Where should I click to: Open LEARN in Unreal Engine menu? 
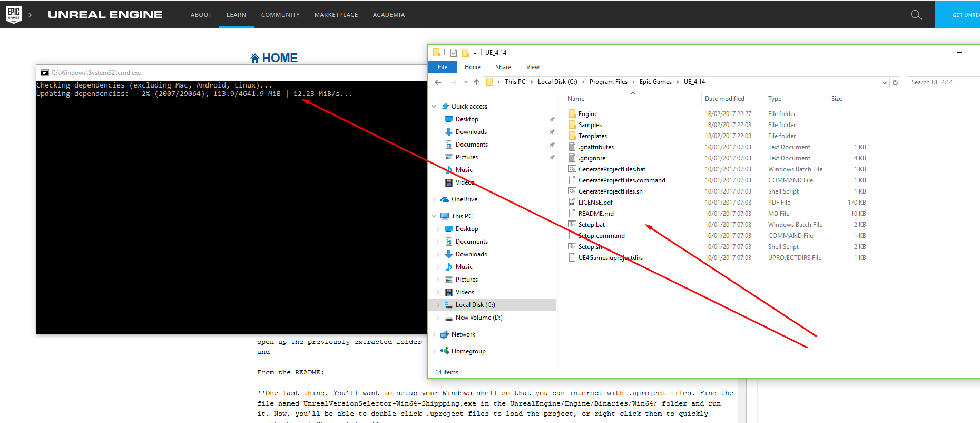point(236,15)
